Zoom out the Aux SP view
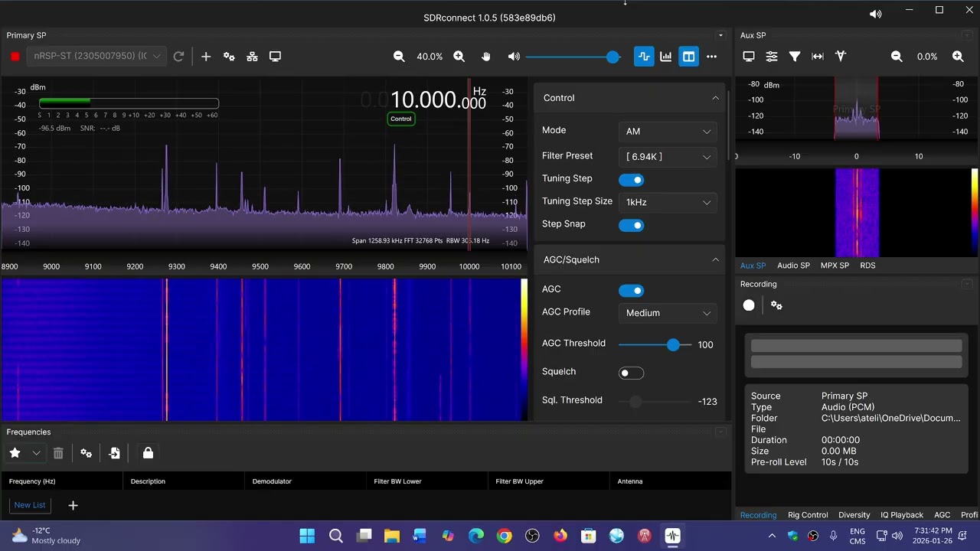Viewport: 980px width, 551px height. 897,57
